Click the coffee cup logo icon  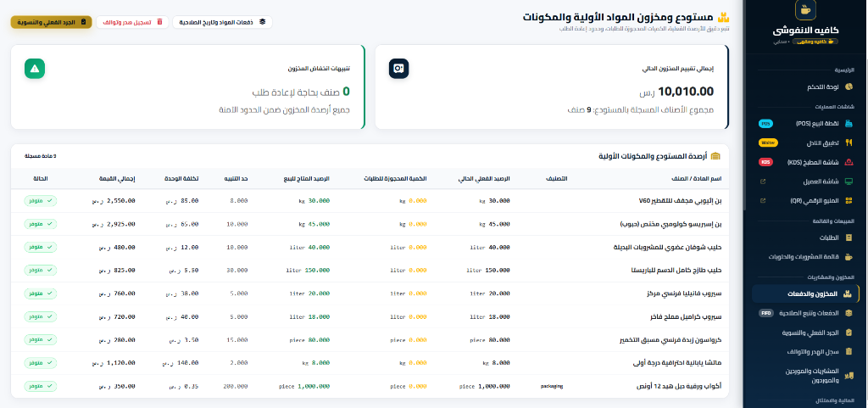pyautogui.click(x=805, y=9)
